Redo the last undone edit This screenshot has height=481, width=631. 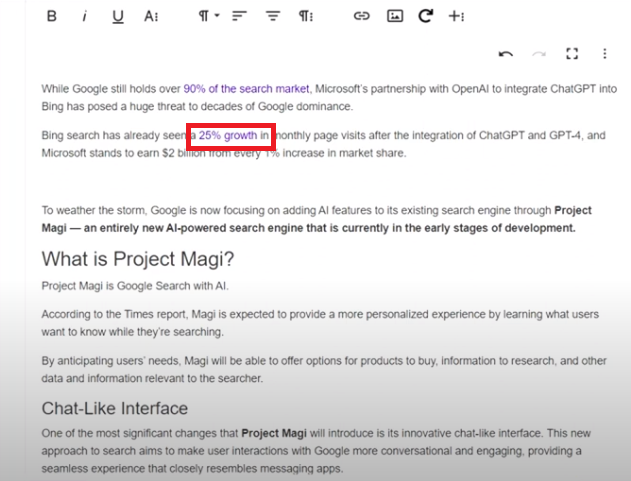(540, 54)
